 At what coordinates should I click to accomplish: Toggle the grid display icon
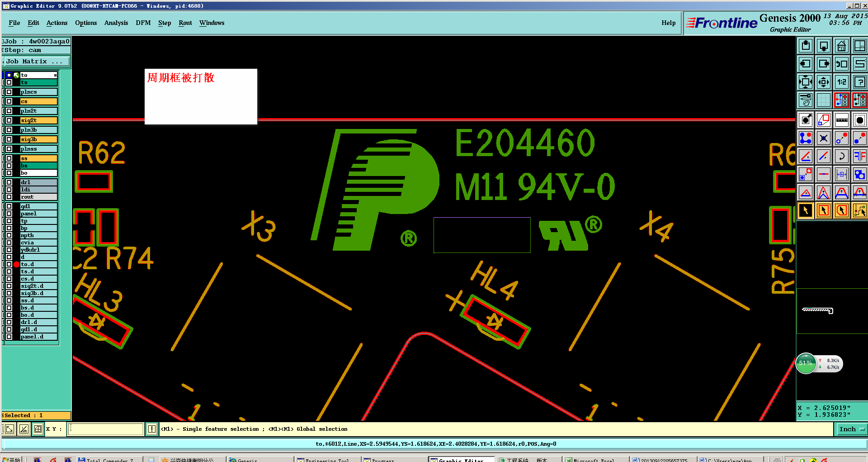pos(824,100)
